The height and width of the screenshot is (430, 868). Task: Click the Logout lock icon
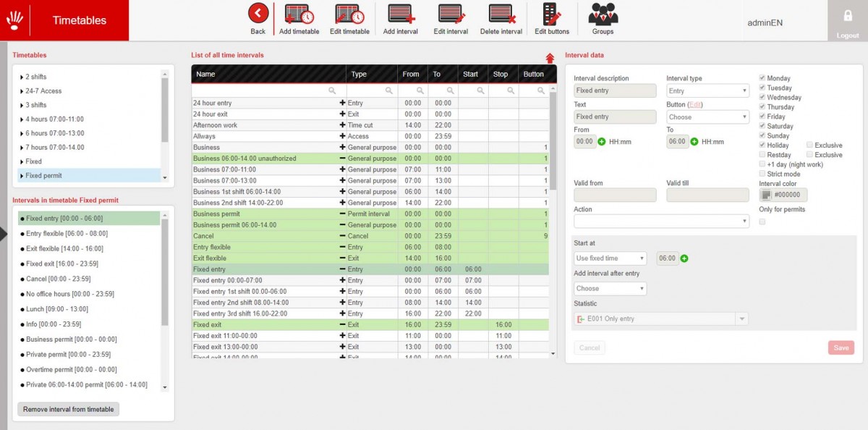click(848, 16)
